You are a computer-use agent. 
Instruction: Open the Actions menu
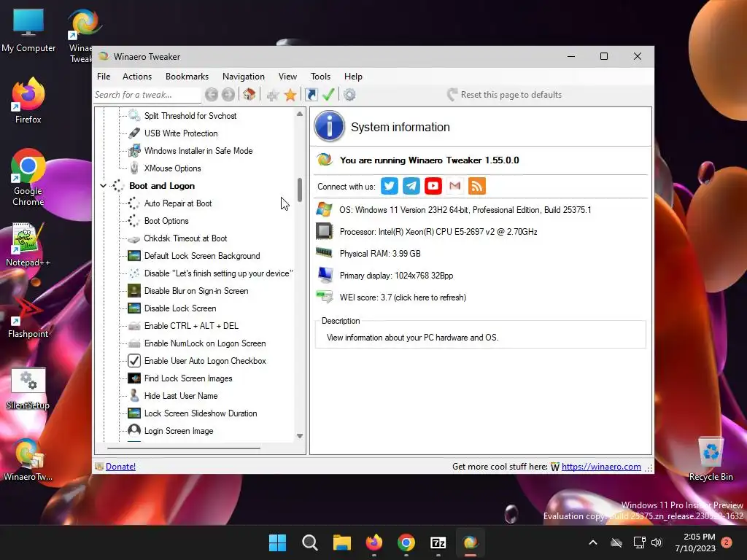tap(136, 76)
